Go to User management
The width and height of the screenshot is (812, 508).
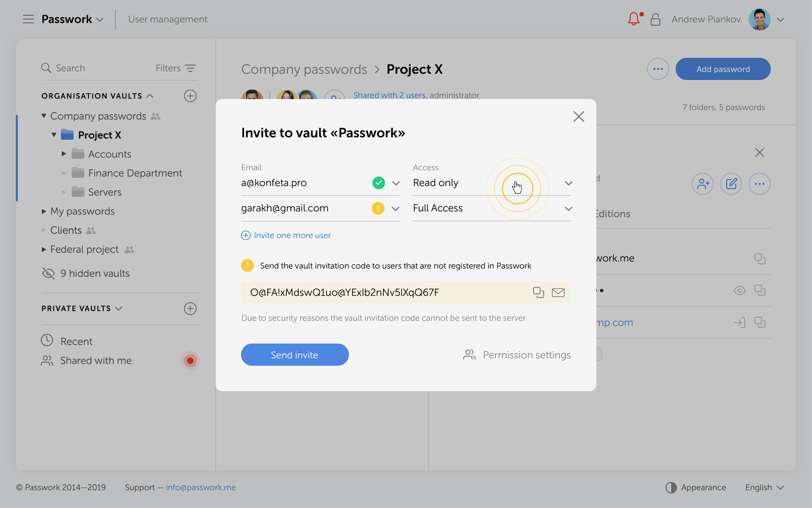coord(168,19)
